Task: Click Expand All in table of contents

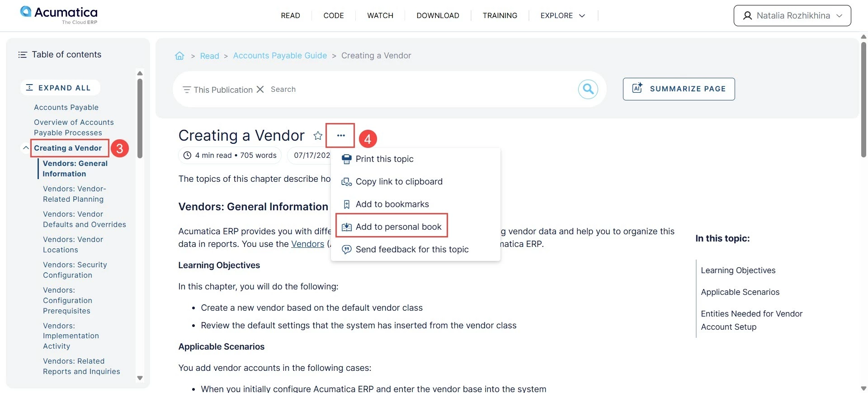Action: 60,88
